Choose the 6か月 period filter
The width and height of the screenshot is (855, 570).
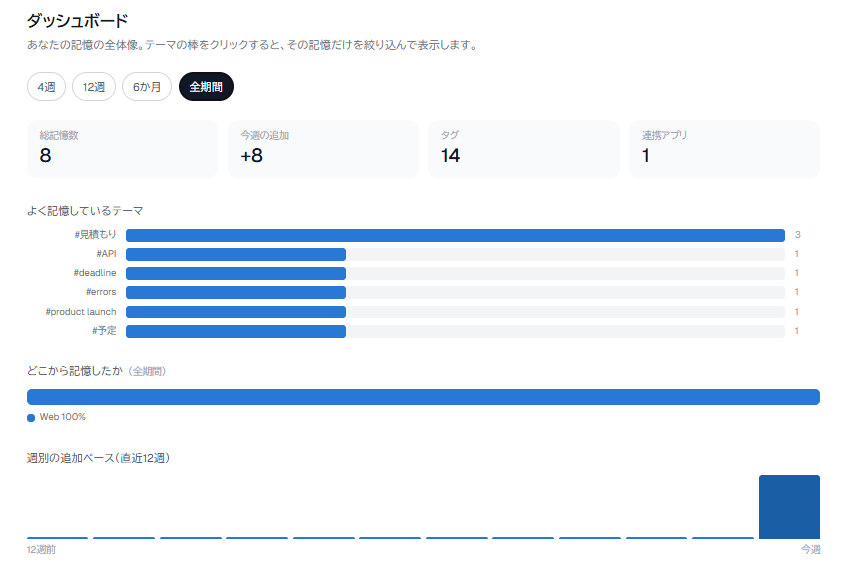point(147,87)
